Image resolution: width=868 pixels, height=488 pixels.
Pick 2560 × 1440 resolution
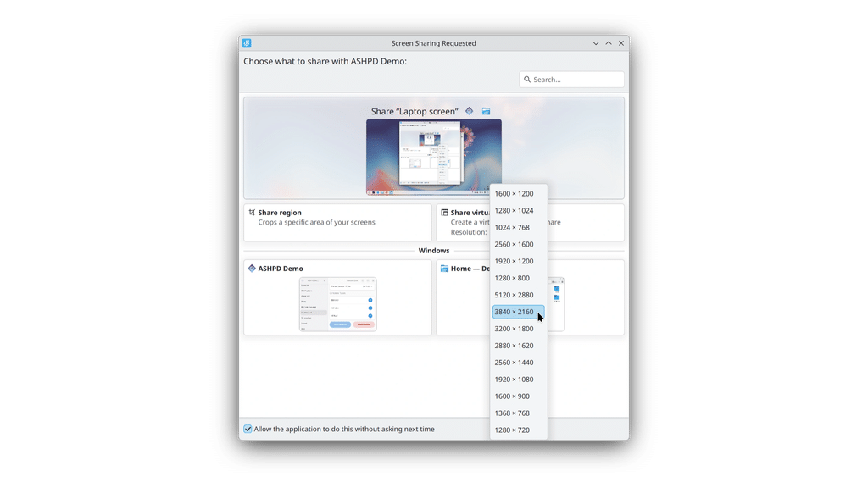click(519, 363)
